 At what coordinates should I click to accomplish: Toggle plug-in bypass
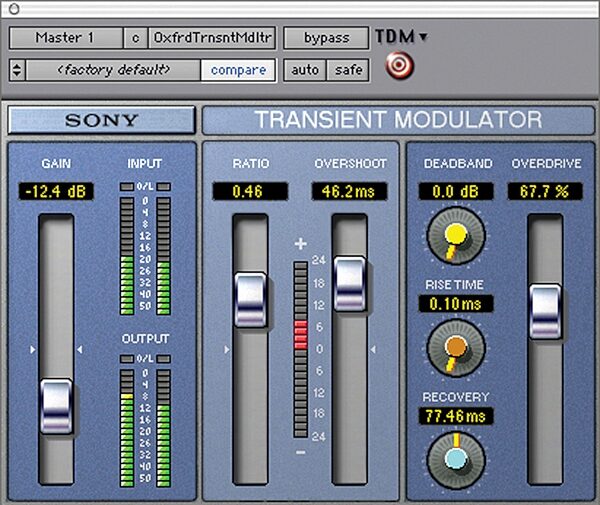326,38
